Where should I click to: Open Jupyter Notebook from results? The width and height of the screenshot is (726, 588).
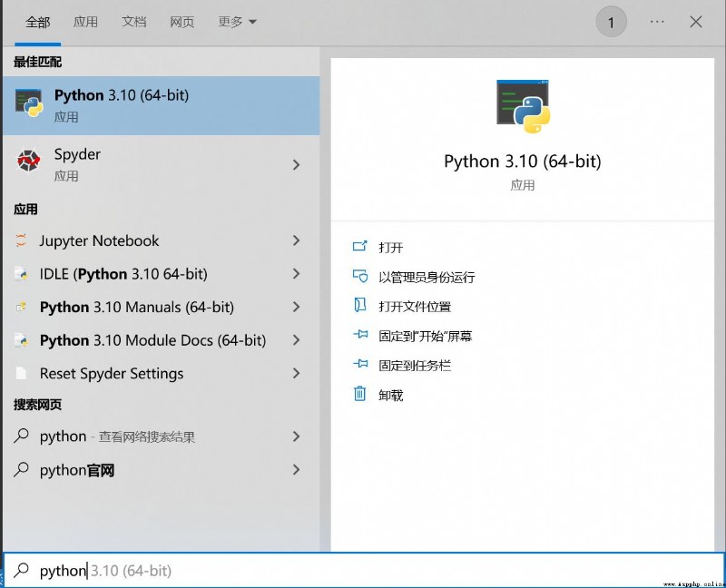click(x=162, y=240)
